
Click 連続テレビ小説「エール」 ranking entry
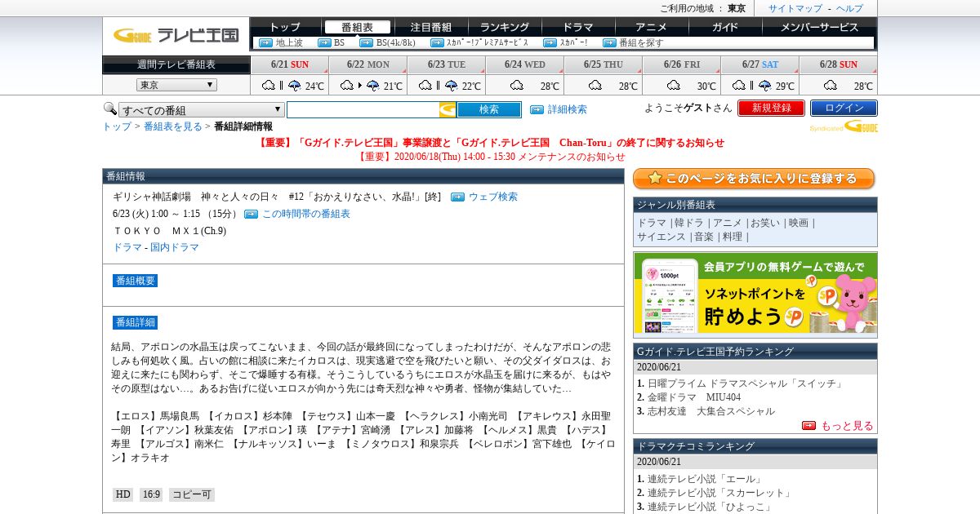point(706,479)
